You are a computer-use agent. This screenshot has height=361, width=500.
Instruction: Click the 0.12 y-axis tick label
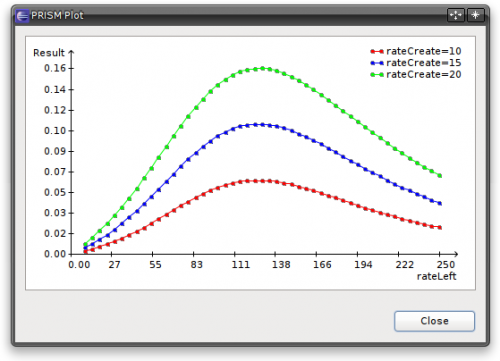55,110
